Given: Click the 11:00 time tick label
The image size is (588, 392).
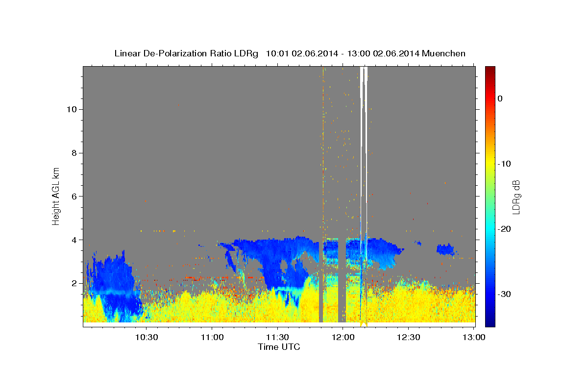Looking at the screenshot, I should point(212,337).
